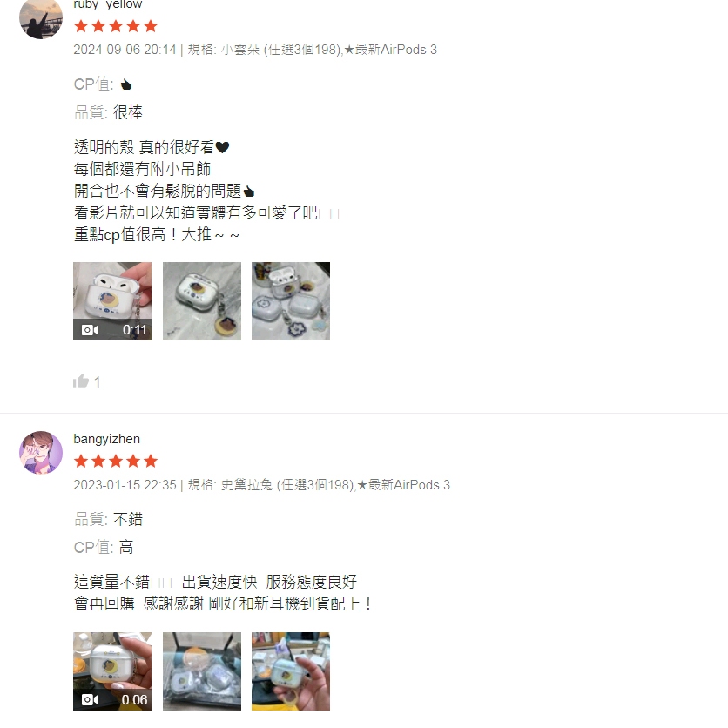Click the 2024-09-06 review spec line
Screen dimensions: 728x728
click(x=255, y=50)
